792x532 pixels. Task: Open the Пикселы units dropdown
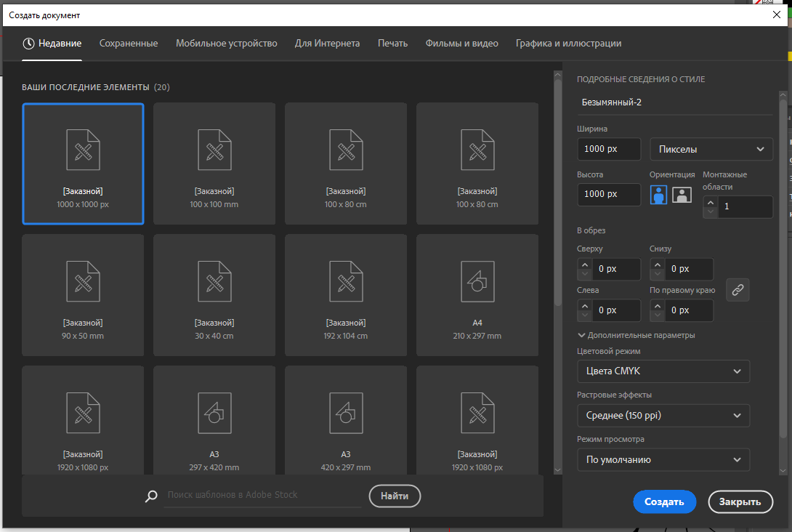[x=711, y=149]
